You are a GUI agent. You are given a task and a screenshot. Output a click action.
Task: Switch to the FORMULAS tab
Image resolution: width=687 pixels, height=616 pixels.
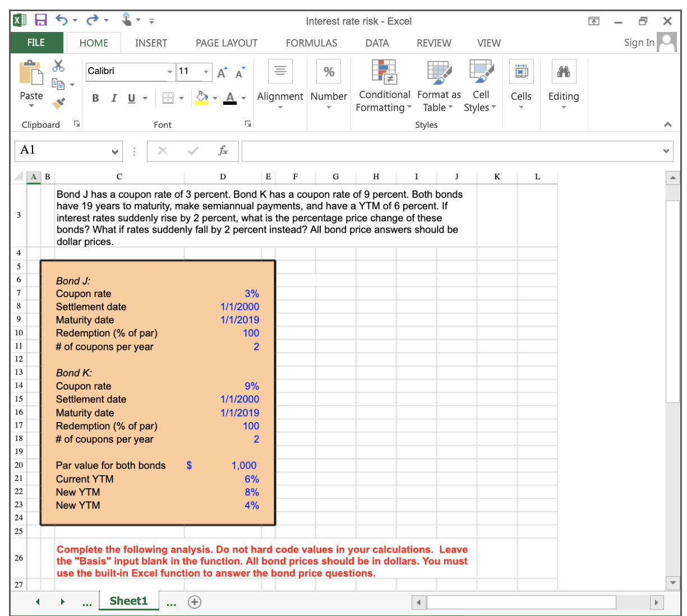click(311, 43)
